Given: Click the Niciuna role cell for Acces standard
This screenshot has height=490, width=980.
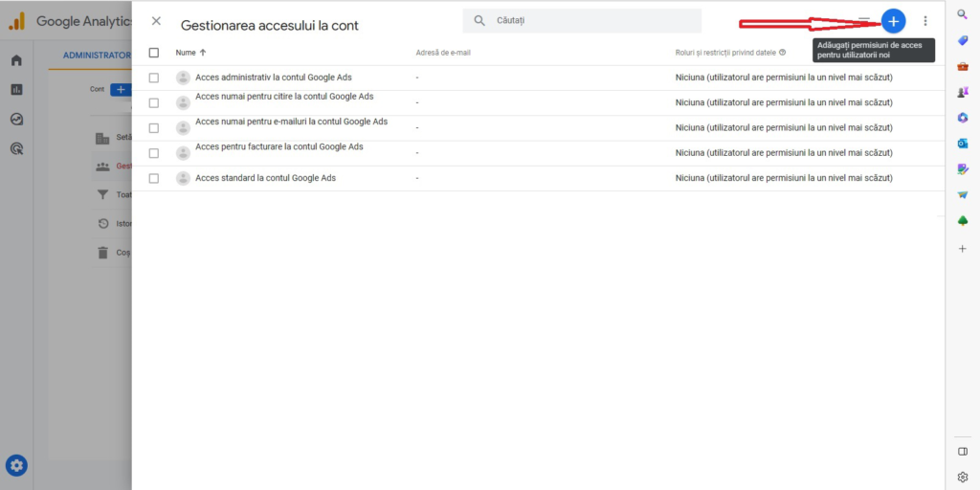Looking at the screenshot, I should 784,178.
